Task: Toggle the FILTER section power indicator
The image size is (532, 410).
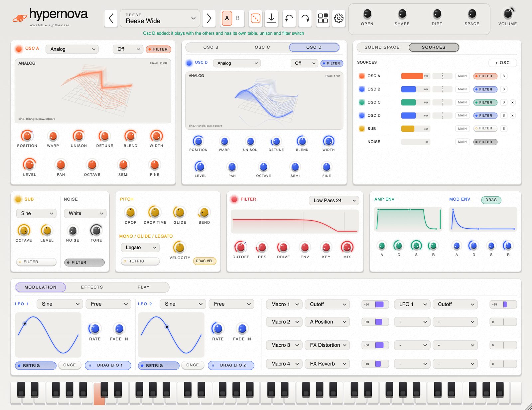Action: (234, 199)
